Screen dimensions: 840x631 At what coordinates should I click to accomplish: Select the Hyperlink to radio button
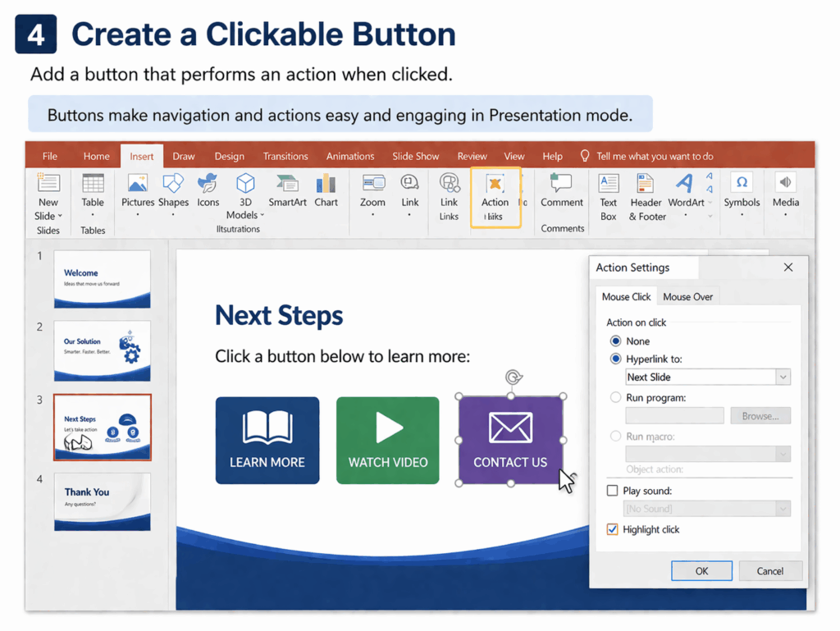point(616,359)
